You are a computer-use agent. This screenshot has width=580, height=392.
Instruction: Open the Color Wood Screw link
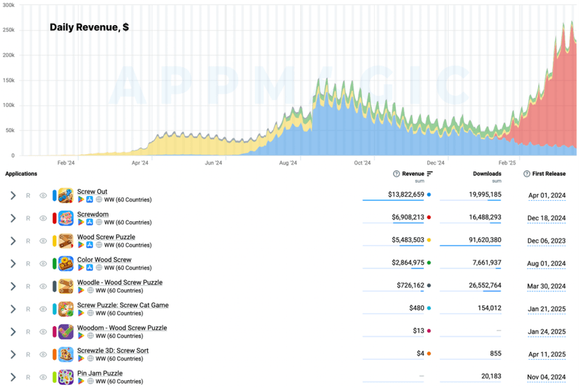(104, 260)
